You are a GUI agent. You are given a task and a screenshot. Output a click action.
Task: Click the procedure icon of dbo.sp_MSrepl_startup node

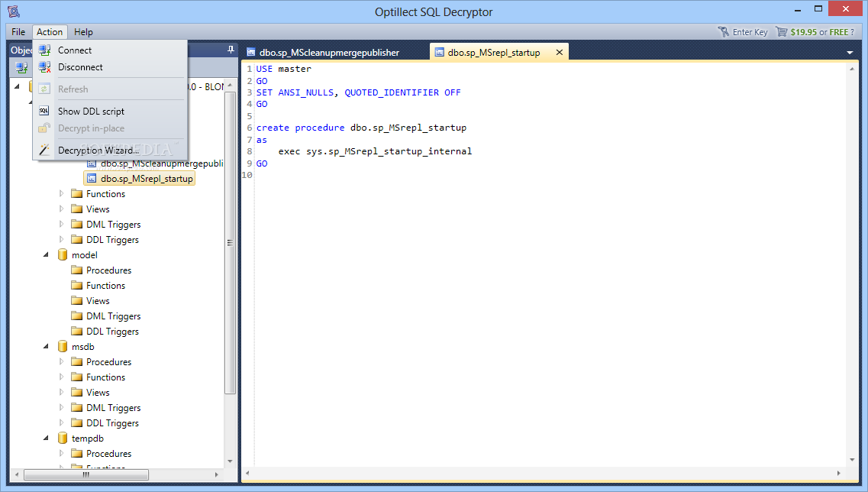(92, 179)
